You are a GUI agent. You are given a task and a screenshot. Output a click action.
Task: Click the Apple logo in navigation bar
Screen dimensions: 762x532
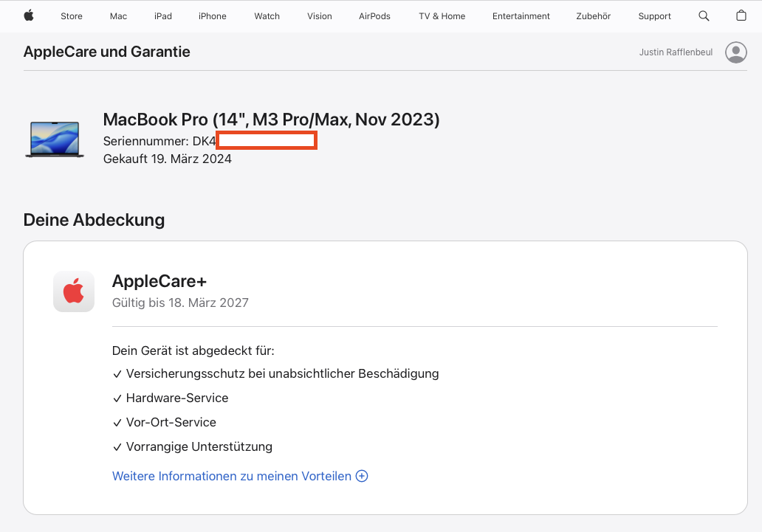coord(29,15)
